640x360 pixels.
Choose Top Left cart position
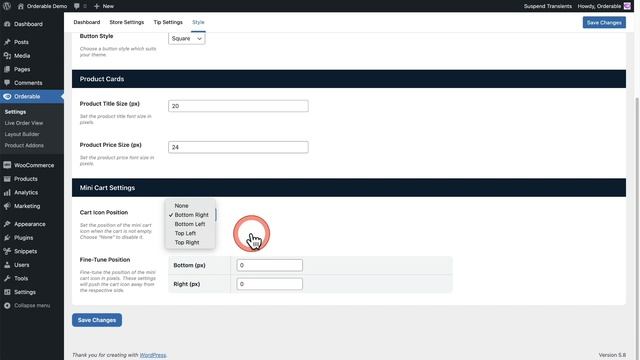click(185, 233)
